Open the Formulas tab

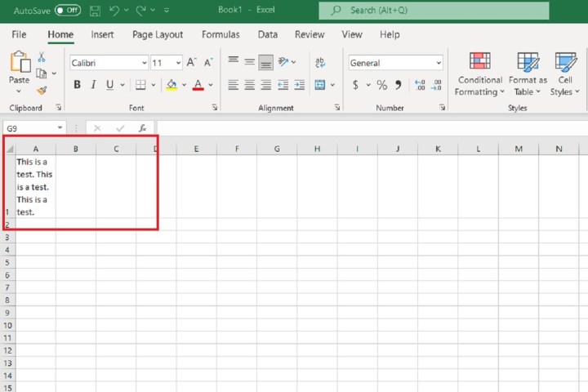pyautogui.click(x=220, y=35)
